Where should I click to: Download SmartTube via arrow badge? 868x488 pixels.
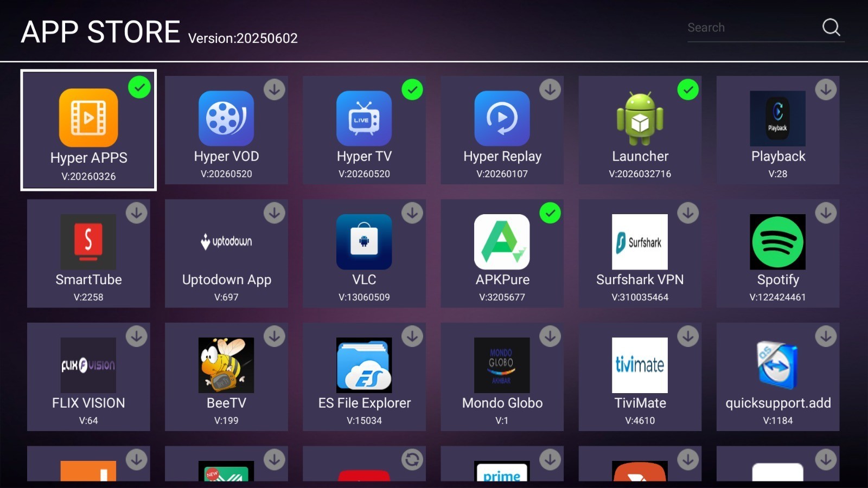[137, 213]
